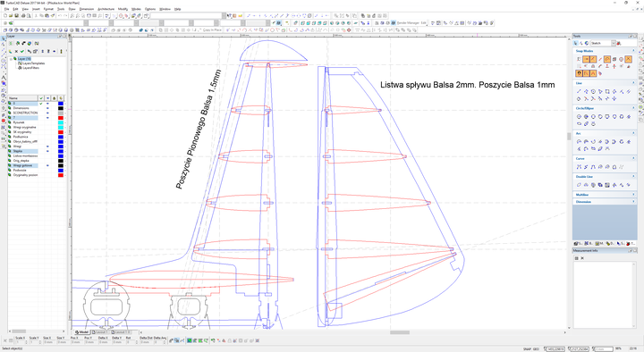This screenshot has width=644, height=352.
Task: Toggle the last orange snap mode in the top row
Action: coord(628,59)
